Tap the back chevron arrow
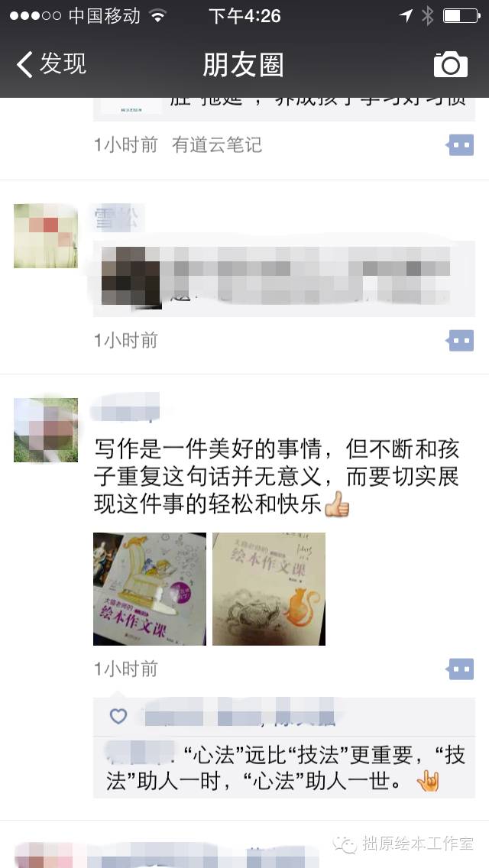Viewport: 489px width, 868px height. [24, 64]
